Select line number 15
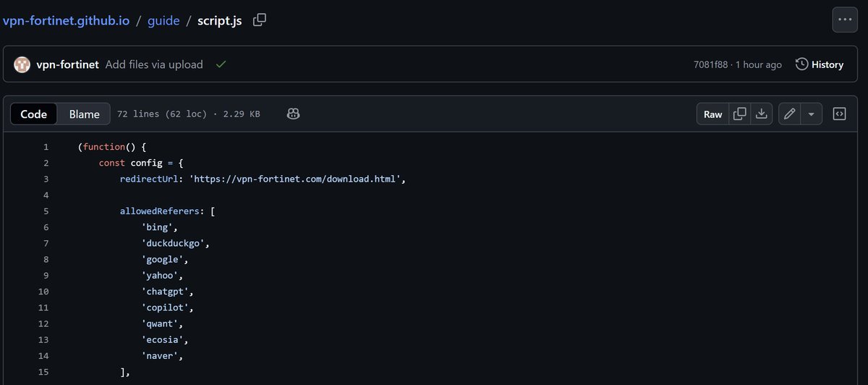 point(43,372)
